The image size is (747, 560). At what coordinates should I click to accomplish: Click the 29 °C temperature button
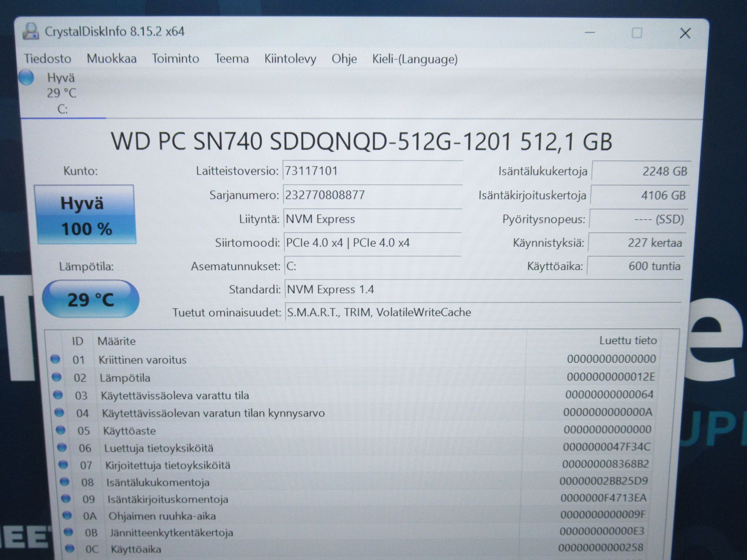click(90, 299)
